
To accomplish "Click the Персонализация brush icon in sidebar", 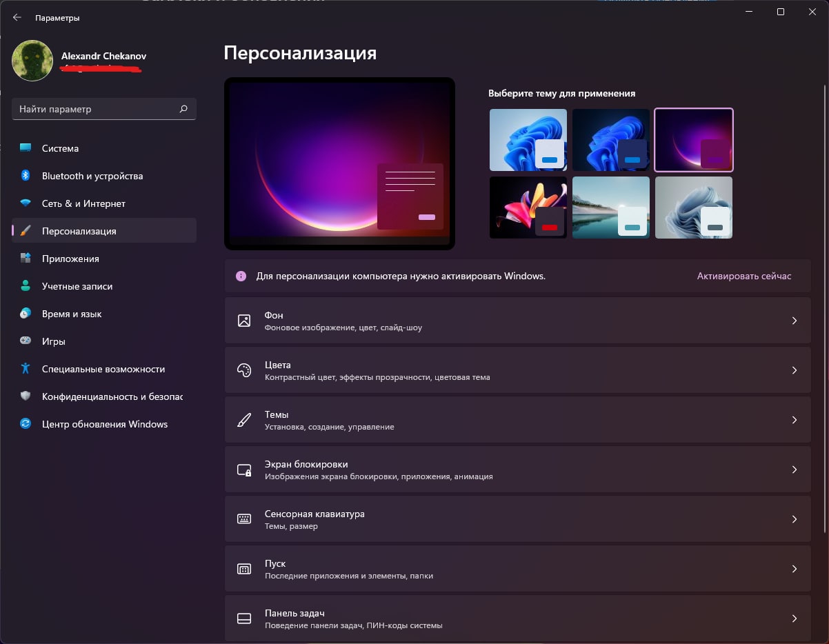I will (26, 231).
